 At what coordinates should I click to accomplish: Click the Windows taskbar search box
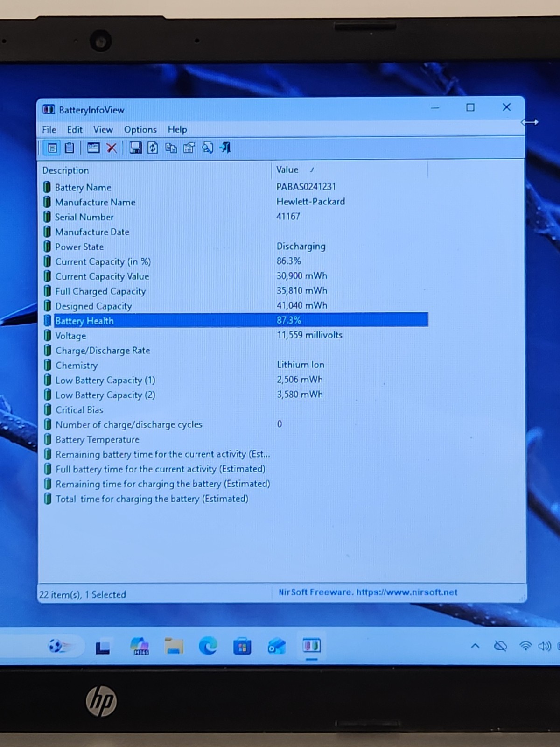pos(43,647)
